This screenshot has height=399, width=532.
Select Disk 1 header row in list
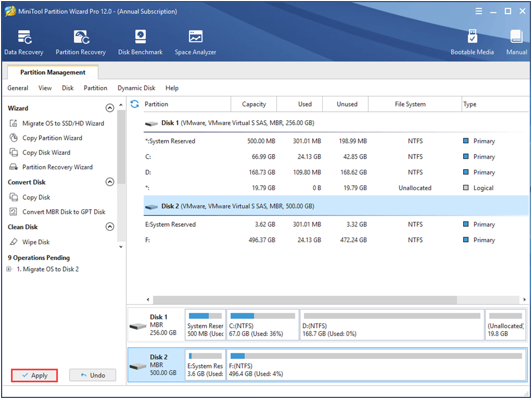[x=336, y=123]
